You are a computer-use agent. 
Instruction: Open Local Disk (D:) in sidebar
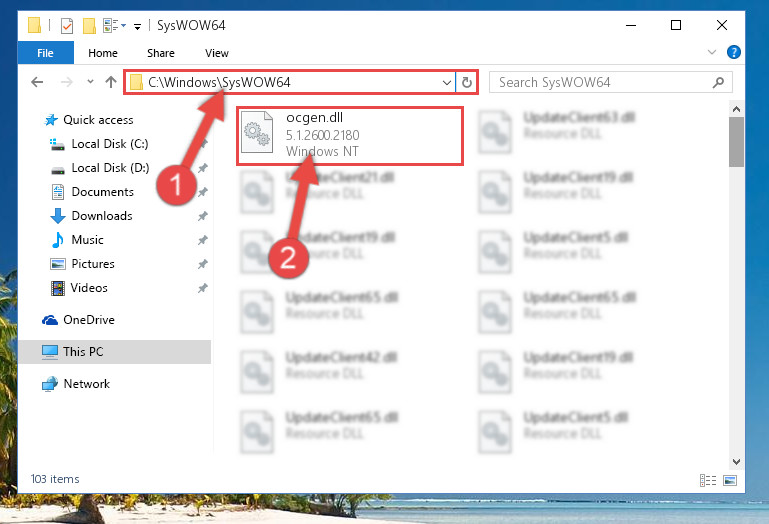coord(101,168)
